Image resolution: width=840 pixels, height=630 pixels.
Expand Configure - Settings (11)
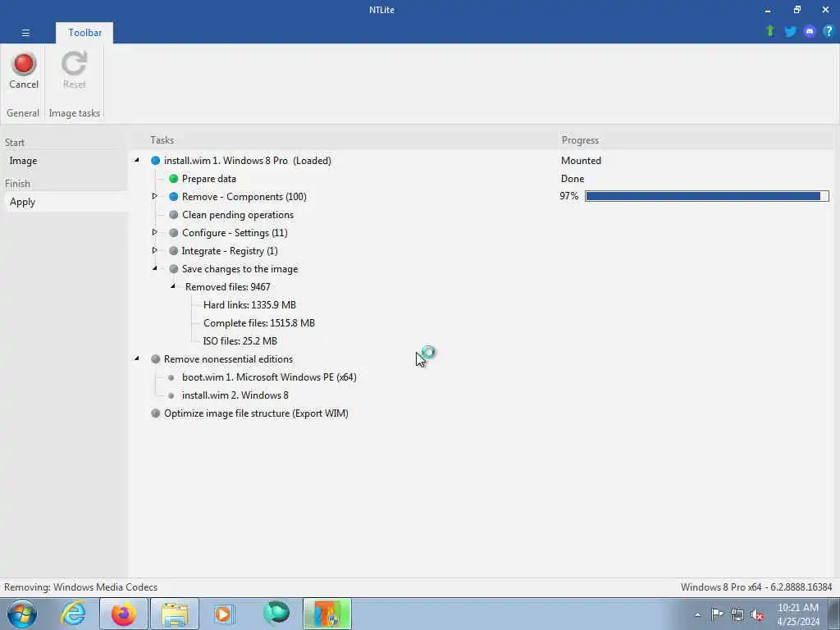click(x=155, y=232)
